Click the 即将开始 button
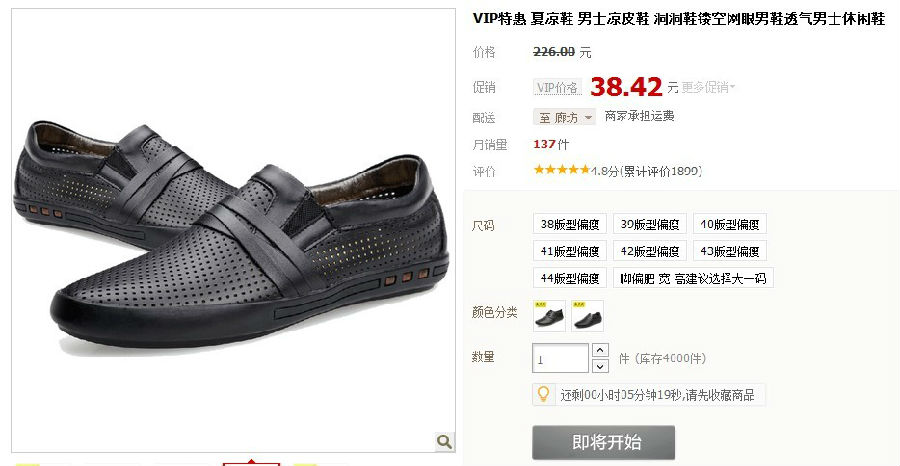This screenshot has width=900, height=466. coord(603,442)
